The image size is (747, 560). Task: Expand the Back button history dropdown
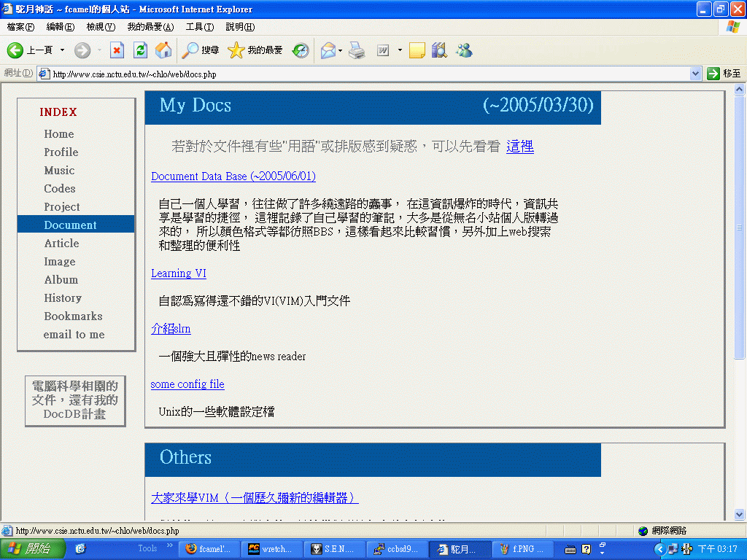point(62,50)
